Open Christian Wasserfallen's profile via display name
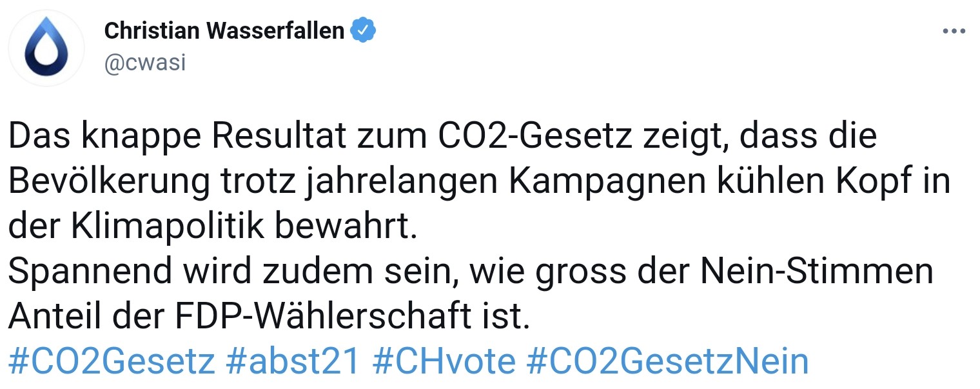Image resolution: width=980 pixels, height=389 pixels. (x=224, y=30)
